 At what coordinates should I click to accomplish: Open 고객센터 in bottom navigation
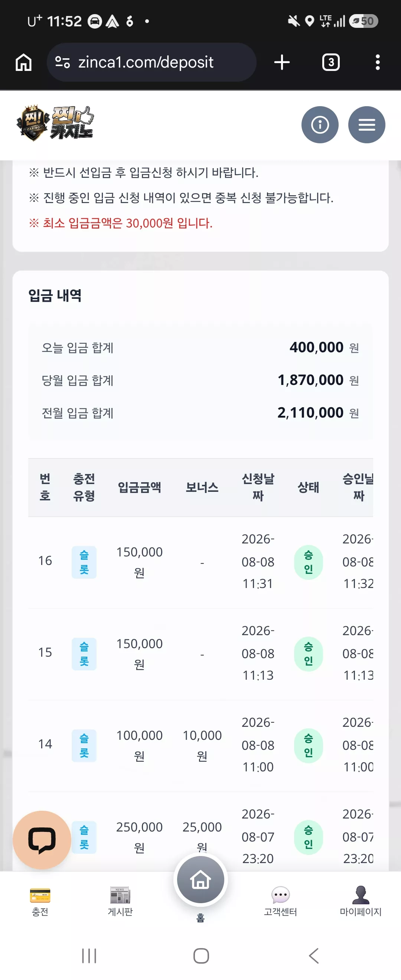pos(280,901)
